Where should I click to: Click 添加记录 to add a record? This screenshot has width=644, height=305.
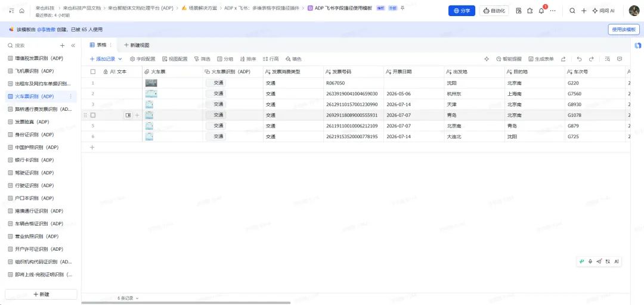(103, 59)
